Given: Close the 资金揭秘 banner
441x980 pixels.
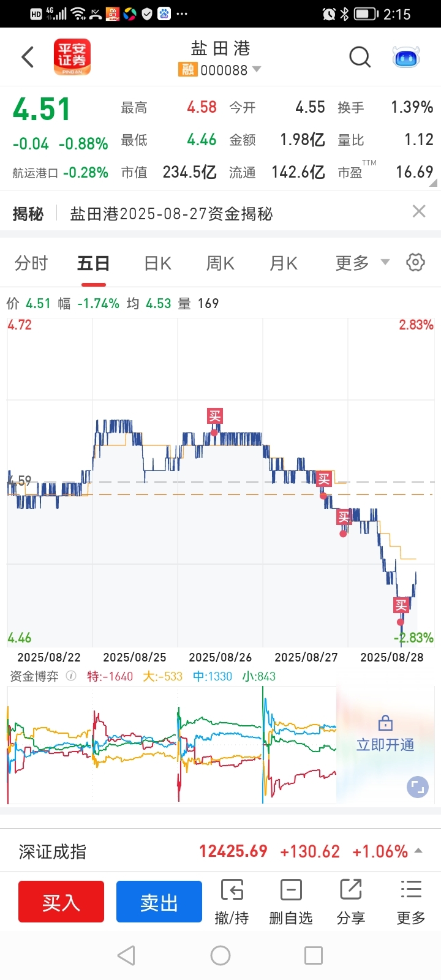Looking at the screenshot, I should (x=419, y=211).
